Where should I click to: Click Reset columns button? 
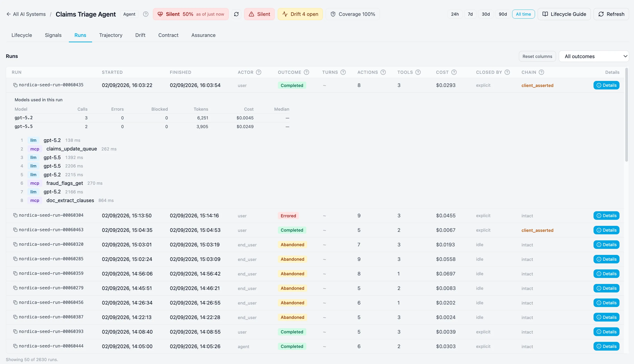[x=537, y=56]
